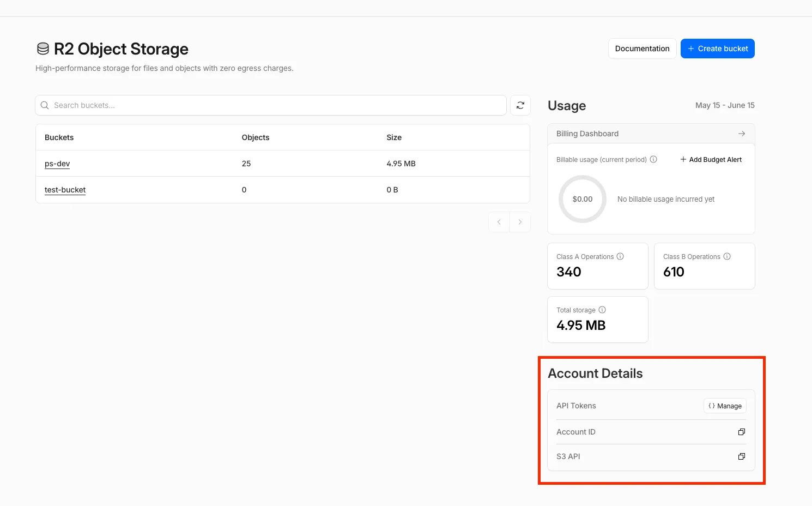The width and height of the screenshot is (812, 506).
Task: Click the Class A Operations info icon
Action: 620,256
